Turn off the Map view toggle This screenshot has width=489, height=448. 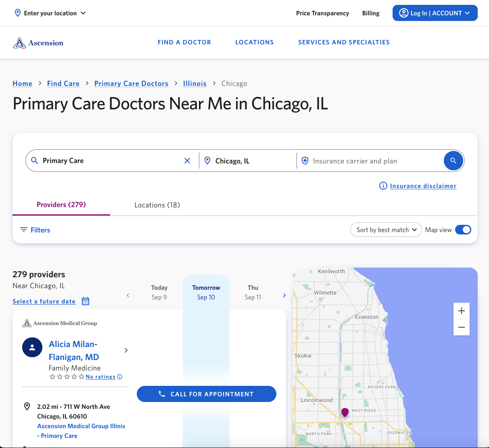[x=463, y=230]
